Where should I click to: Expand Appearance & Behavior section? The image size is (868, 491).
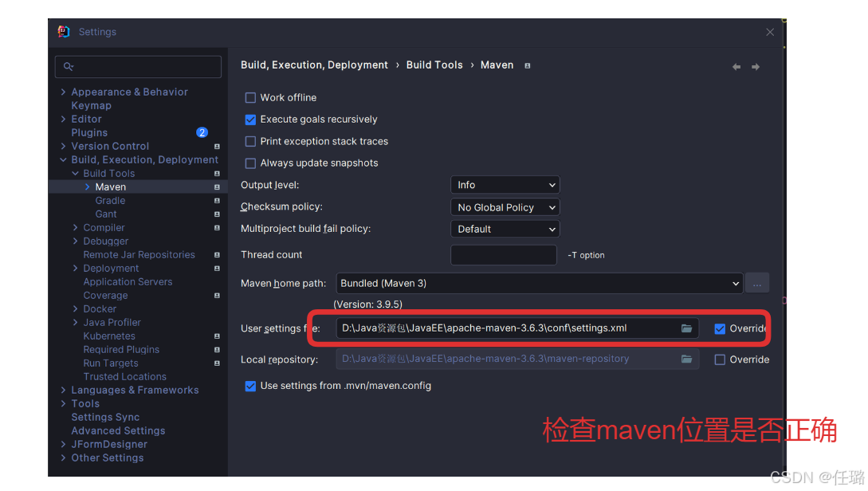[x=63, y=92]
